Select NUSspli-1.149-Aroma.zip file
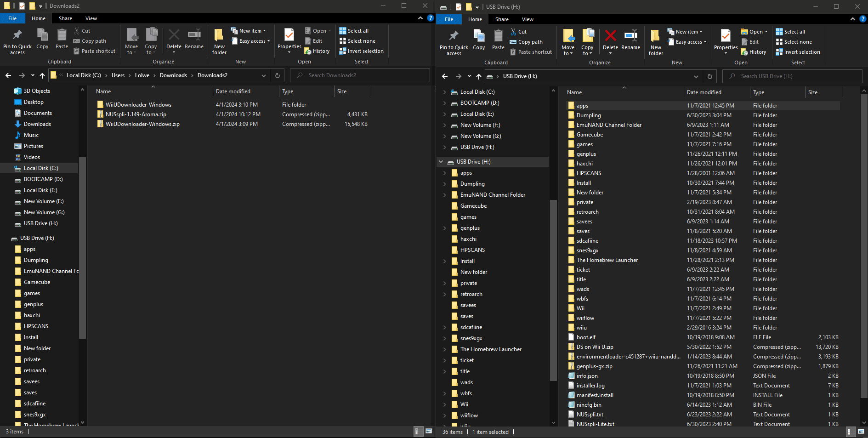 [136, 114]
